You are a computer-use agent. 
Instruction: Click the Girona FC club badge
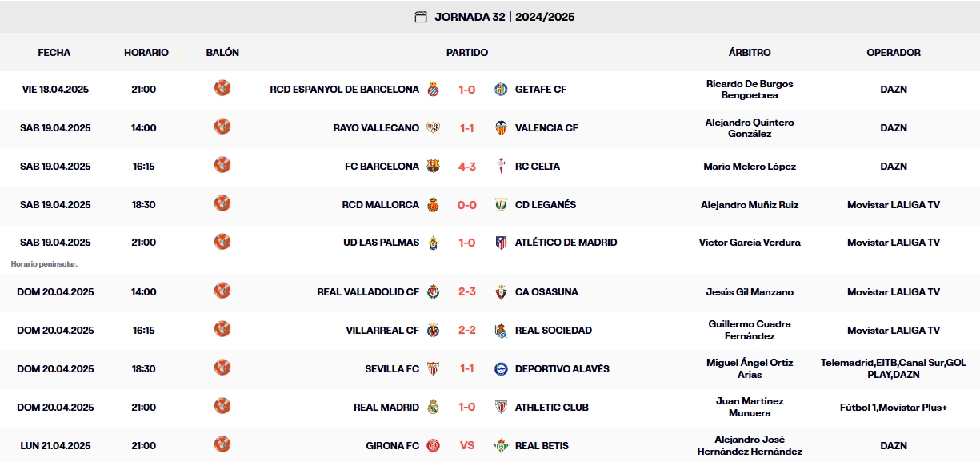[x=433, y=445]
